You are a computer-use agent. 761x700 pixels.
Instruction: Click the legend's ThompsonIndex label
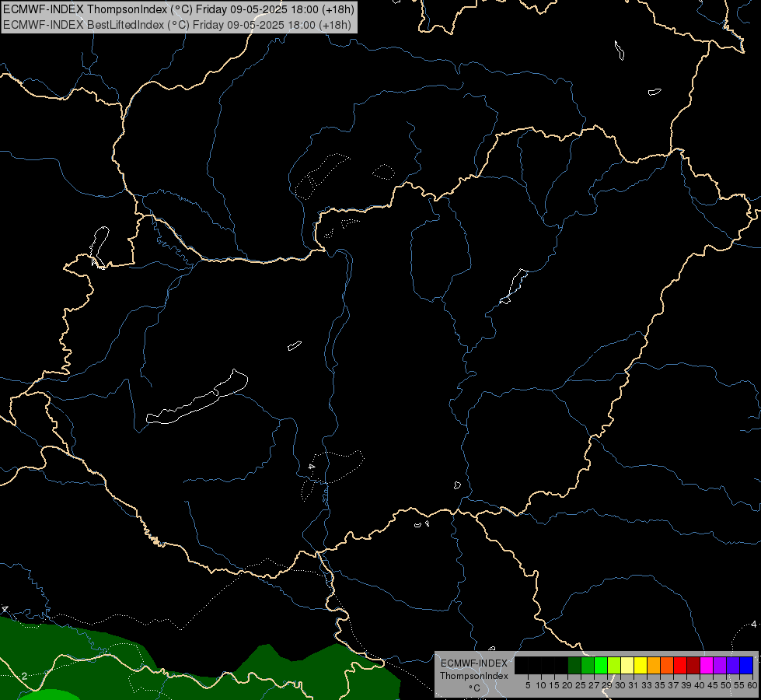tap(474, 676)
